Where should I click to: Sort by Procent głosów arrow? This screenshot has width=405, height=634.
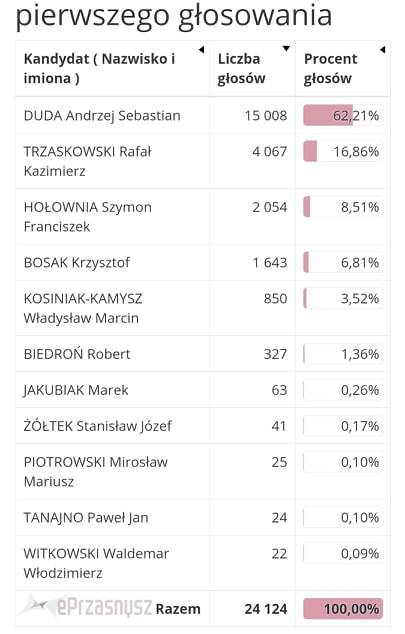[x=382, y=50]
